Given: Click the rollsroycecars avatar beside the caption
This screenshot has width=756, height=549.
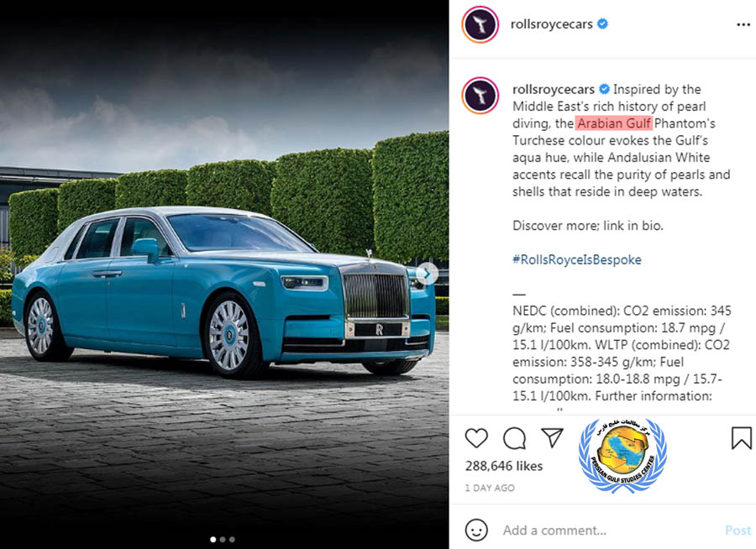Looking at the screenshot, I should [x=480, y=95].
